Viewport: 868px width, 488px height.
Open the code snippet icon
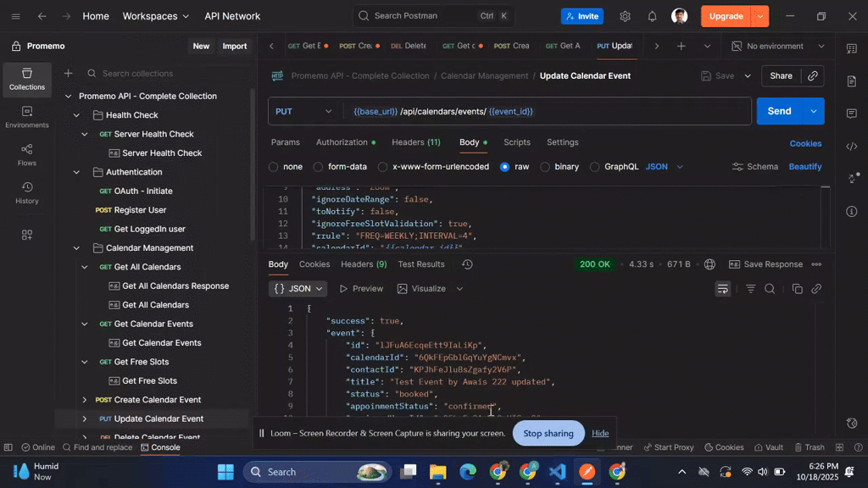click(851, 146)
